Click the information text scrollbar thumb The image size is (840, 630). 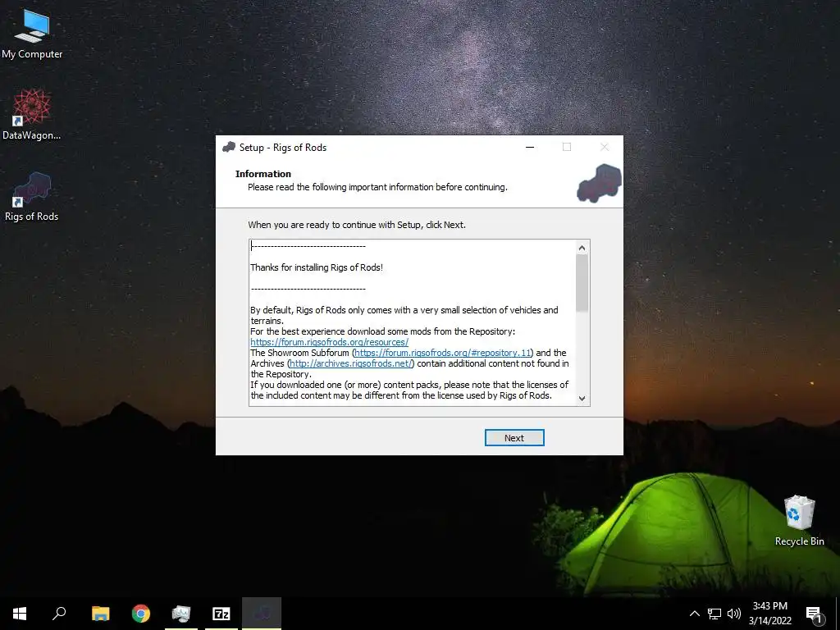[582, 283]
